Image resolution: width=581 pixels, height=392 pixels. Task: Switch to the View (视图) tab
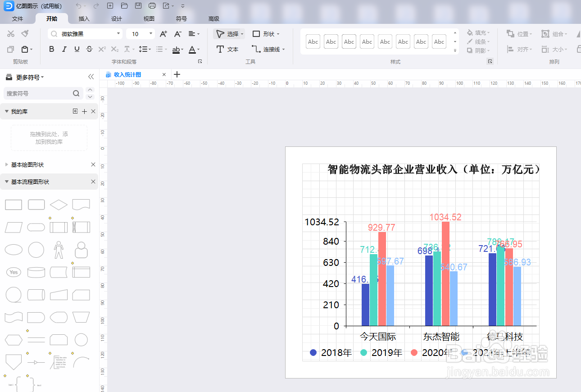[149, 18]
